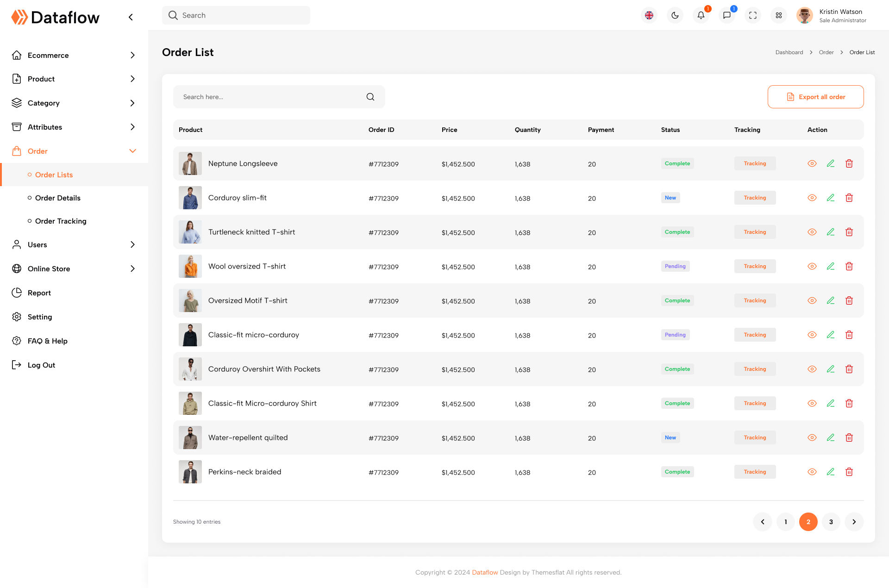889x588 pixels.
Task: Preview Perkins-neck braided via its eye icon
Action: click(812, 472)
